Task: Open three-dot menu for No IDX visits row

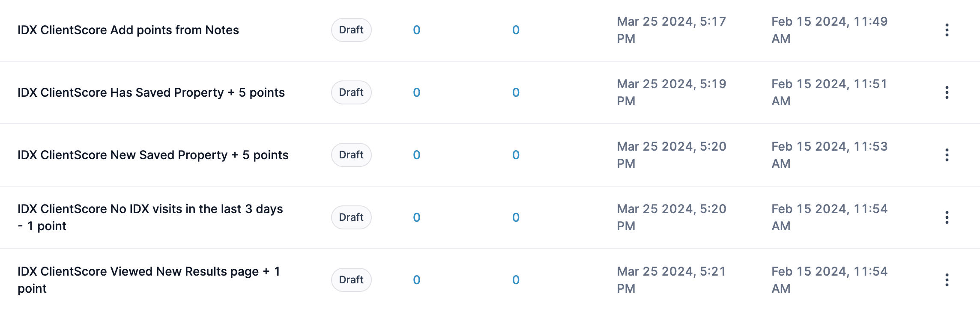Action: click(947, 217)
